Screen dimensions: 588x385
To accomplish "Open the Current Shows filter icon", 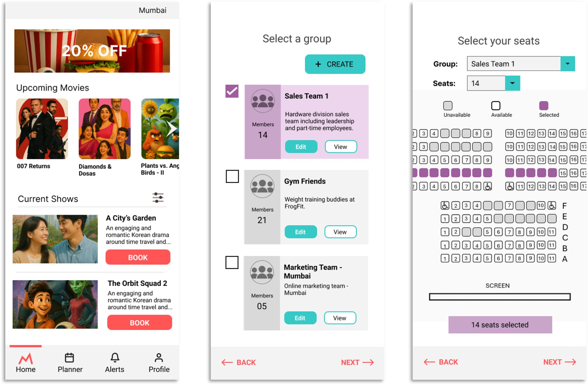I will tap(158, 198).
